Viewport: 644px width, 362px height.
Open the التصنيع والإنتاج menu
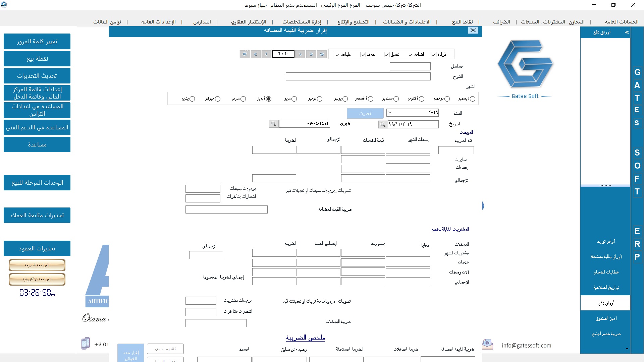pyautogui.click(x=354, y=22)
